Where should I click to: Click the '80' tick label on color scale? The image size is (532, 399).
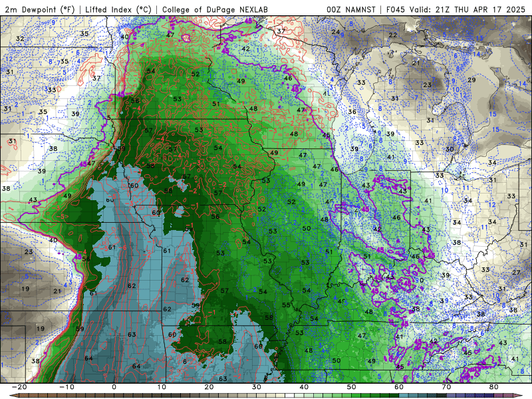494,387
